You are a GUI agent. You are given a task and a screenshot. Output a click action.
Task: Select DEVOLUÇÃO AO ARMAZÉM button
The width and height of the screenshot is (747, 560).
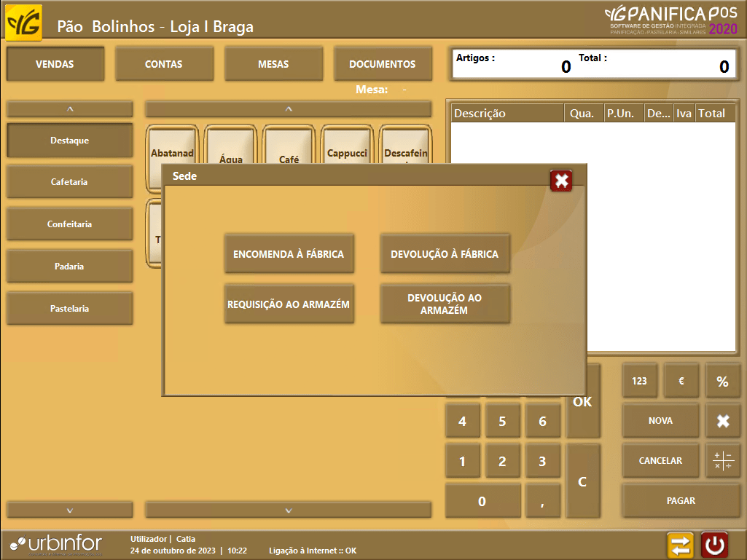pyautogui.click(x=445, y=304)
